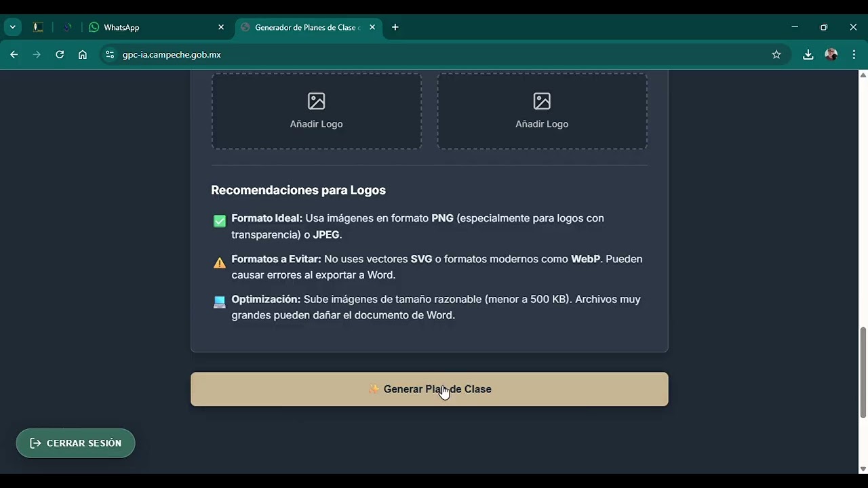Click the Formato Ideal text

pyautogui.click(x=267, y=218)
